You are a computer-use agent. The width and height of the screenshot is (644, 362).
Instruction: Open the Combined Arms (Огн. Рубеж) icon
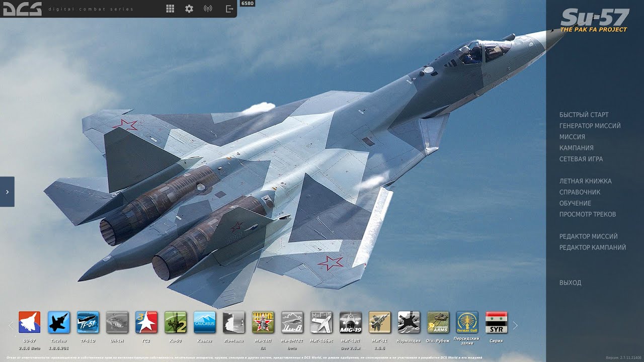438,322
